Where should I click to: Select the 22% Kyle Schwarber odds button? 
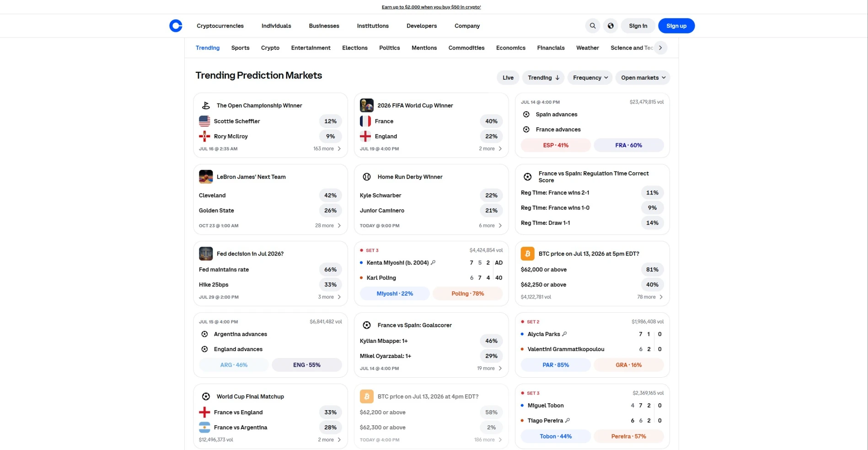[492, 195]
